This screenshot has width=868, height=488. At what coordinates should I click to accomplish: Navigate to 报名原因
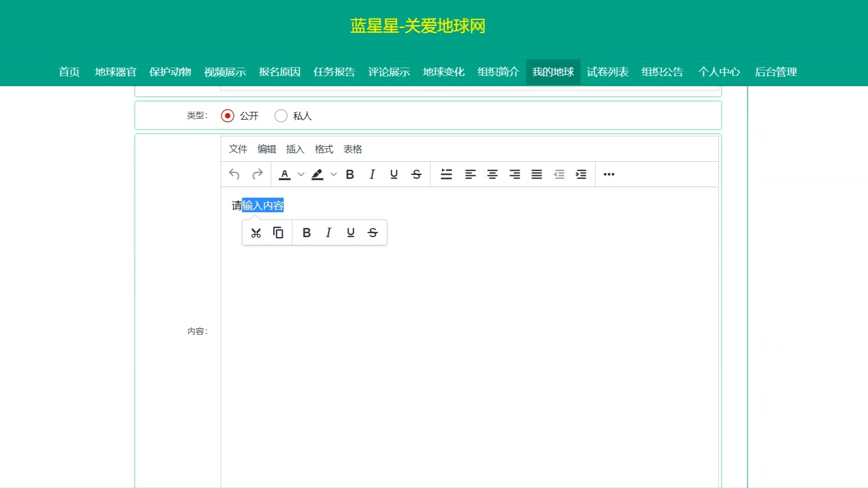coord(280,72)
